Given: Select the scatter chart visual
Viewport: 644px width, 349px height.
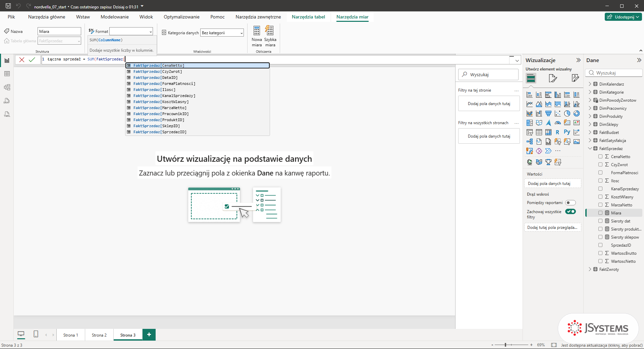Looking at the screenshot, I should [x=558, y=113].
